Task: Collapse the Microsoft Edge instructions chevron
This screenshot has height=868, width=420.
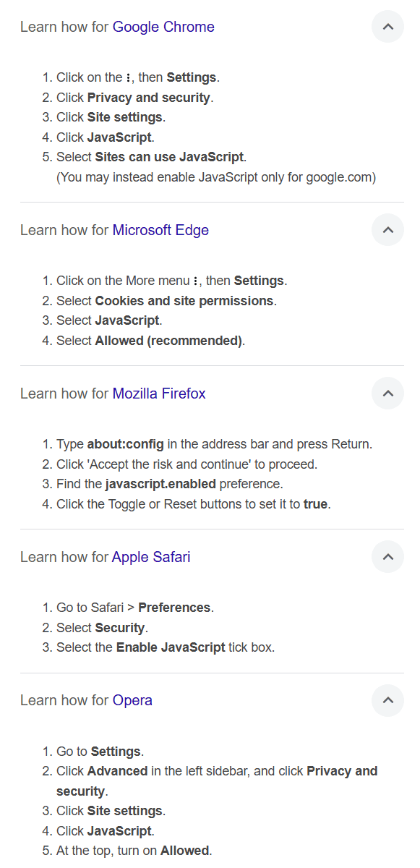Action: [387, 230]
